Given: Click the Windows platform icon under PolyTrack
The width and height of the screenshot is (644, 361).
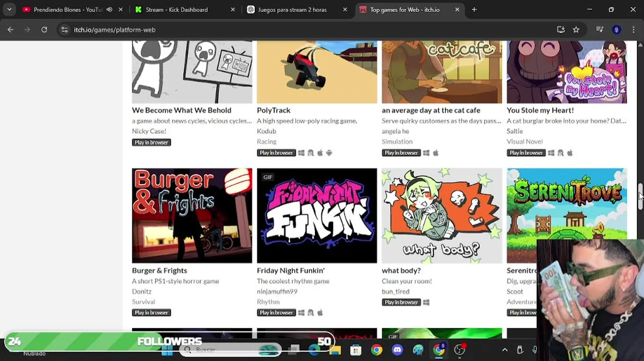Looking at the screenshot, I should [x=301, y=153].
